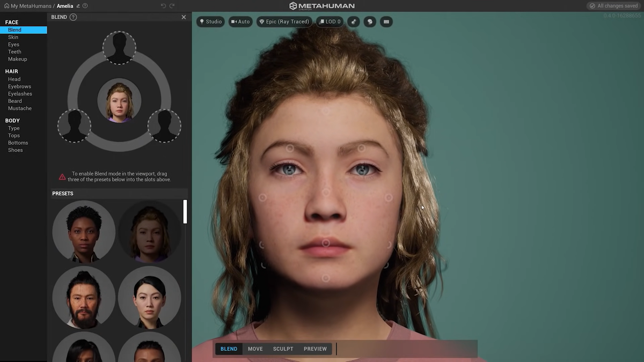Open the body Type settings
The image size is (644, 362).
click(13, 129)
